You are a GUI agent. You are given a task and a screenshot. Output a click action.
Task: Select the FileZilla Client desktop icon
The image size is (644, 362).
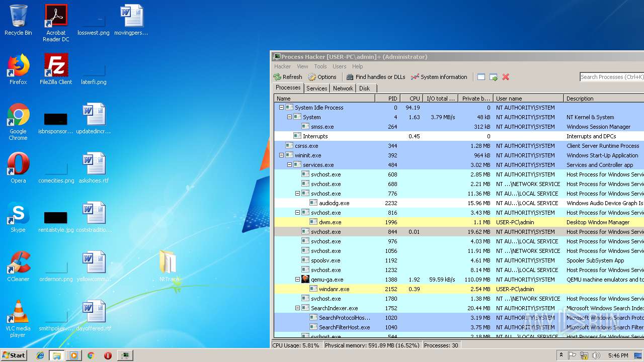pyautogui.click(x=56, y=69)
